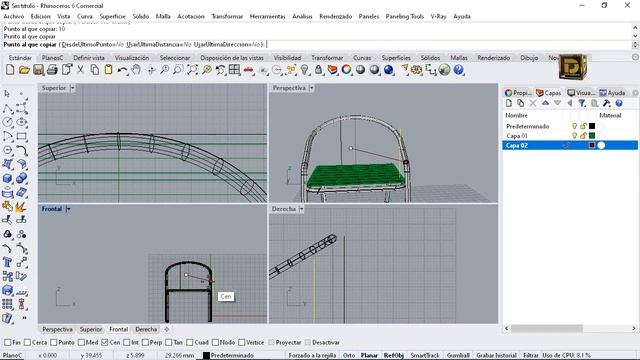640x360 pixels.
Task: Click the new layer icon in Capas panel
Action: pos(509,104)
